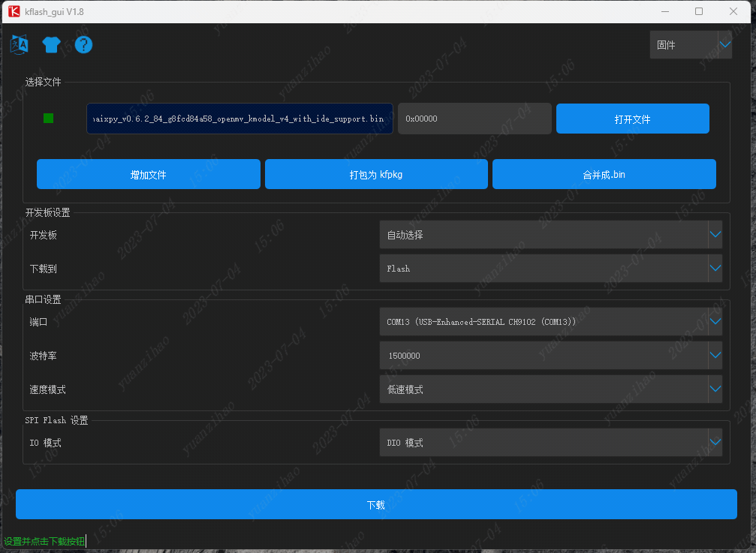Click the firmware file path field
Screen dimensions: 756x553
pos(239,119)
